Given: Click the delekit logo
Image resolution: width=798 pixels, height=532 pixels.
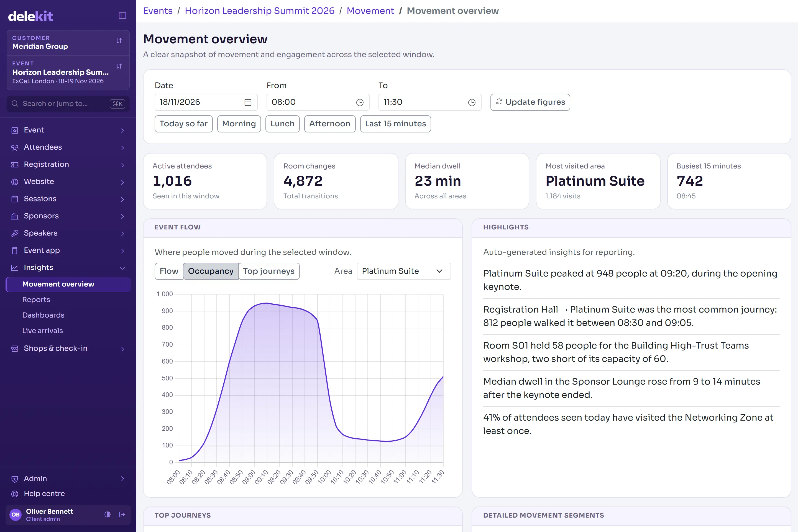Looking at the screenshot, I should [x=30, y=16].
